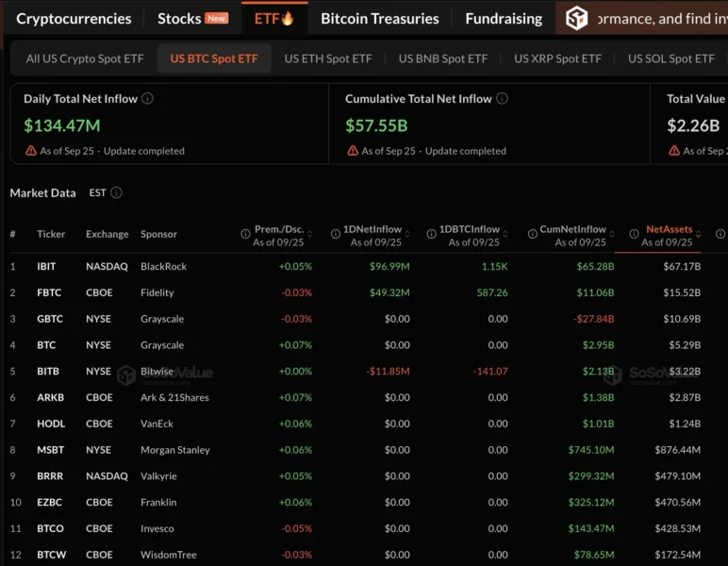Image resolution: width=728 pixels, height=566 pixels.
Task: Select the ETF tab with flame icon
Action: click(273, 19)
